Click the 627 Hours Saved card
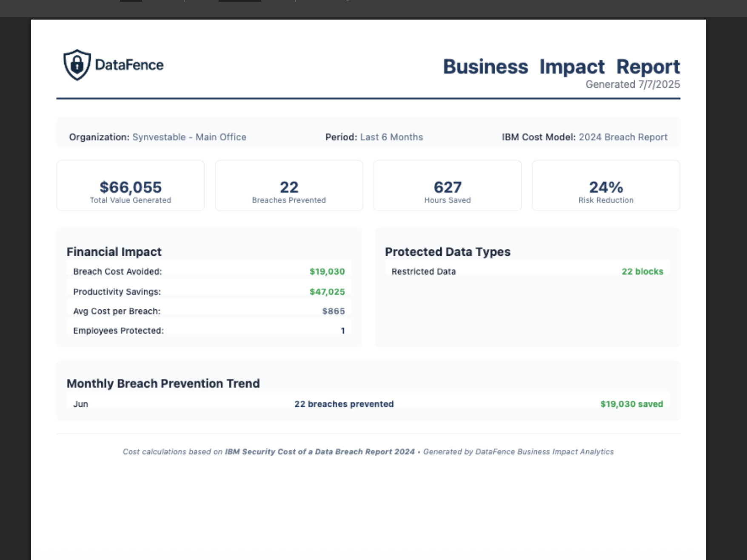The image size is (747, 560). 448,186
